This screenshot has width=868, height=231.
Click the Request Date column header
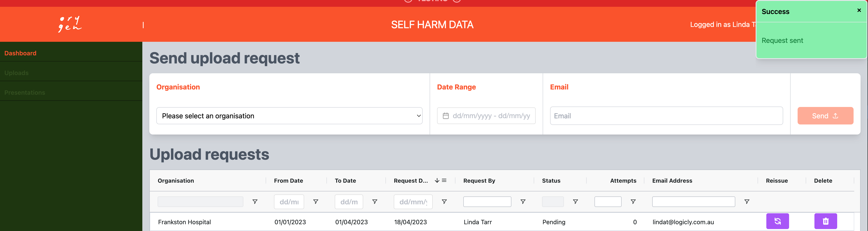coord(411,181)
